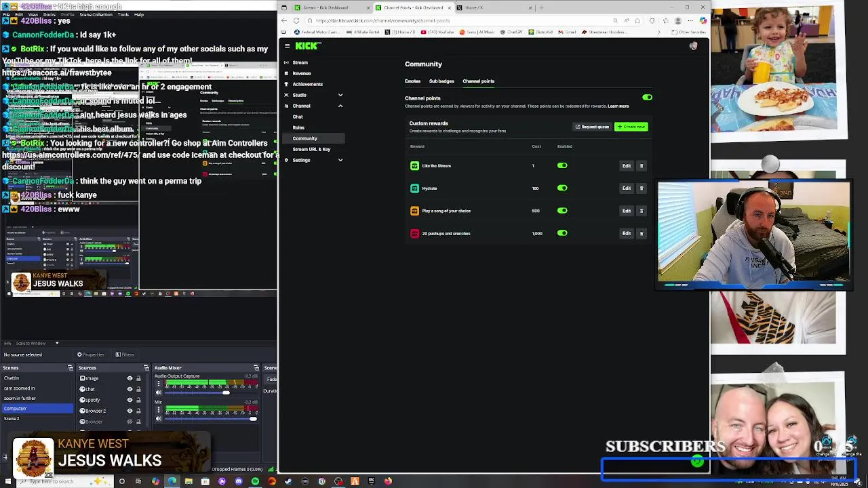868x488 pixels.
Task: Hide the spotify source in OBS
Action: coord(130,401)
